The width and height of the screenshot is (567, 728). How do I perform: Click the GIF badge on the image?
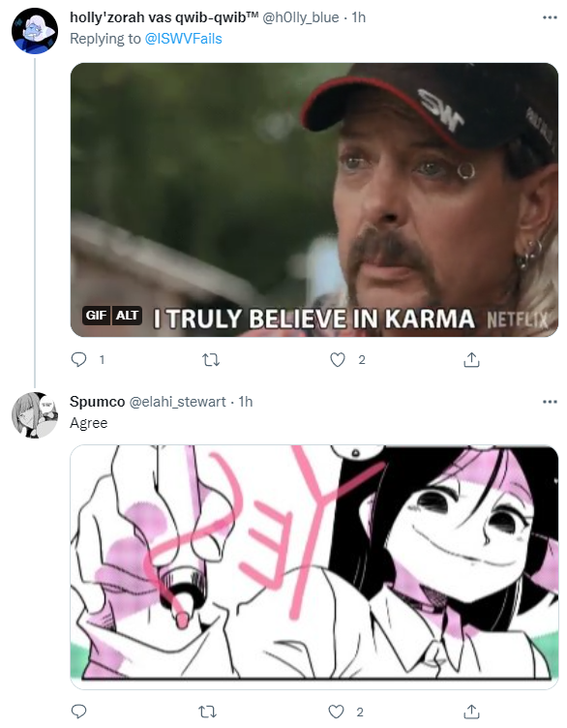tap(96, 316)
